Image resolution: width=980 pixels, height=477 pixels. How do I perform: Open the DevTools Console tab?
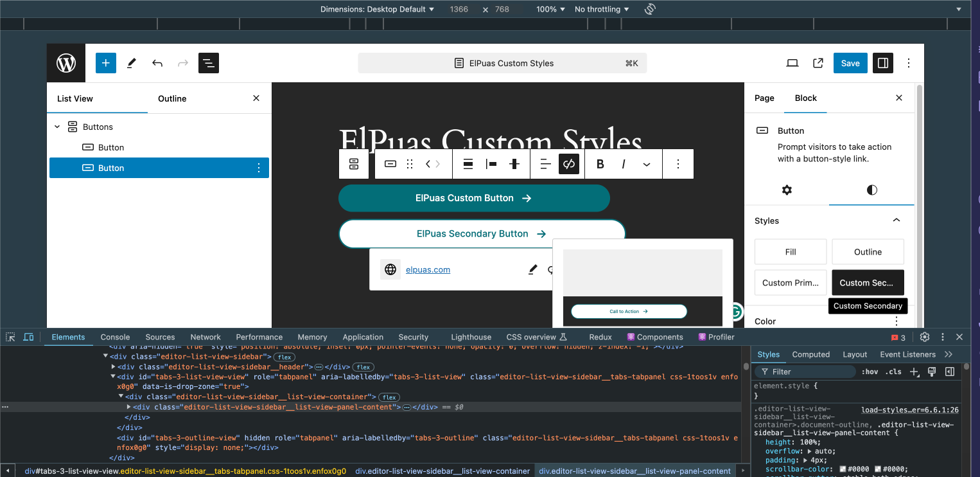pos(115,337)
